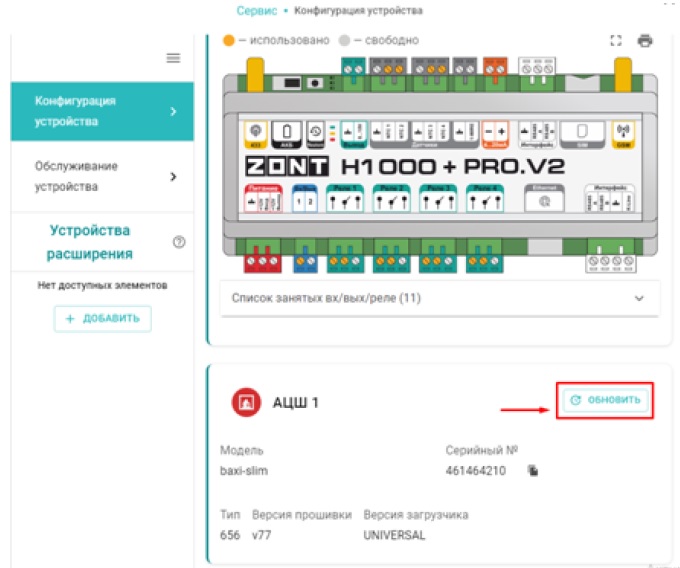Screen dimensions: 680x568
Task: Click the help question mark near Устройства расширения
Action: click(179, 242)
